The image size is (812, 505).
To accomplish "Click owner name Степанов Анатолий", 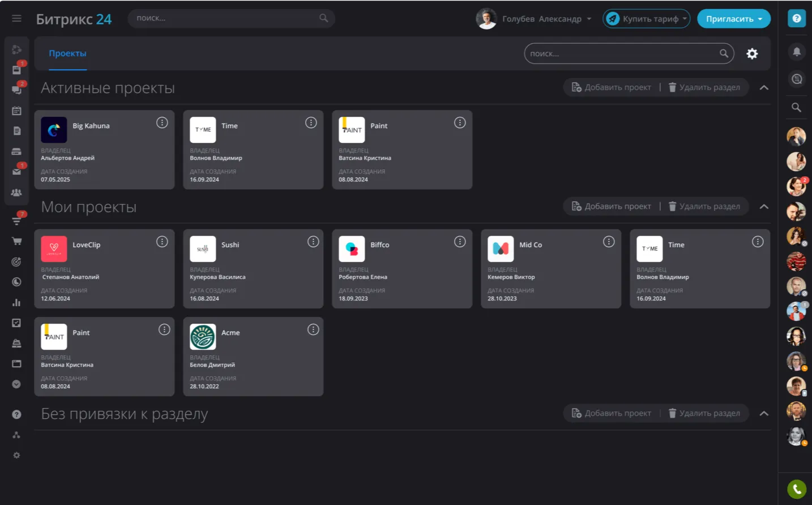I will (71, 277).
